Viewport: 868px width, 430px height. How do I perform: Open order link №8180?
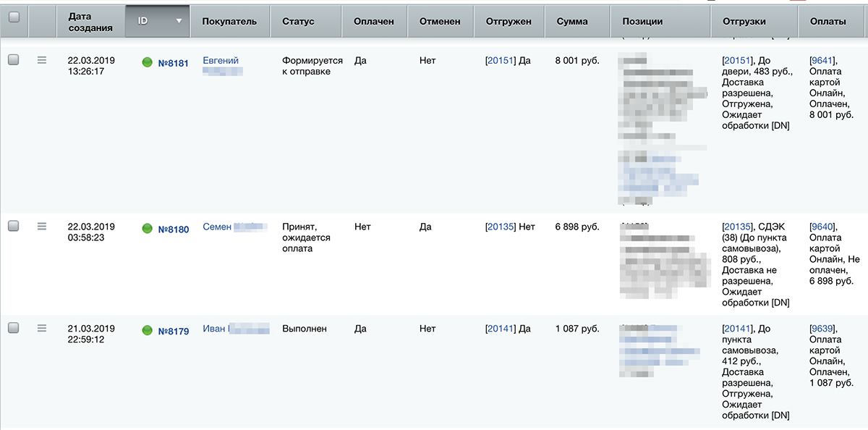174,229
